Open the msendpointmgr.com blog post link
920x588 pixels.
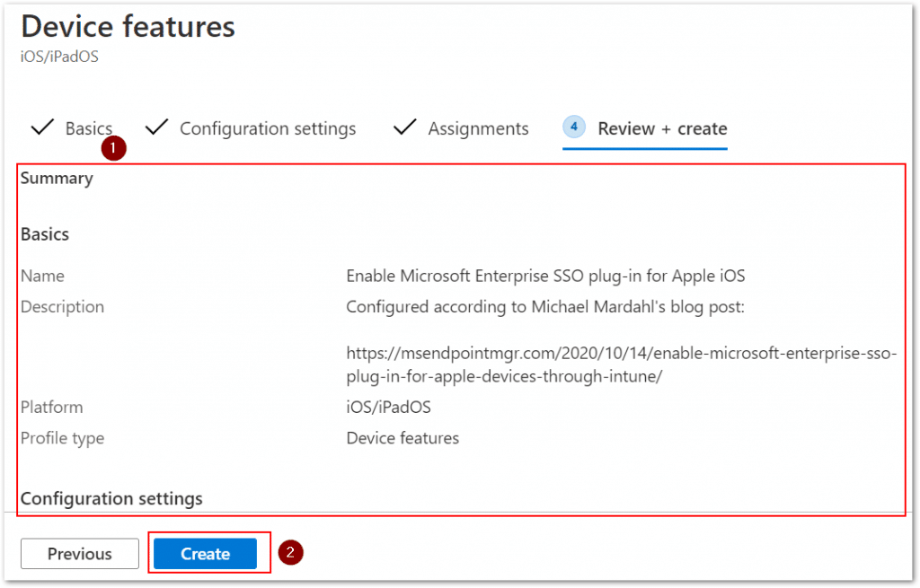point(620,353)
